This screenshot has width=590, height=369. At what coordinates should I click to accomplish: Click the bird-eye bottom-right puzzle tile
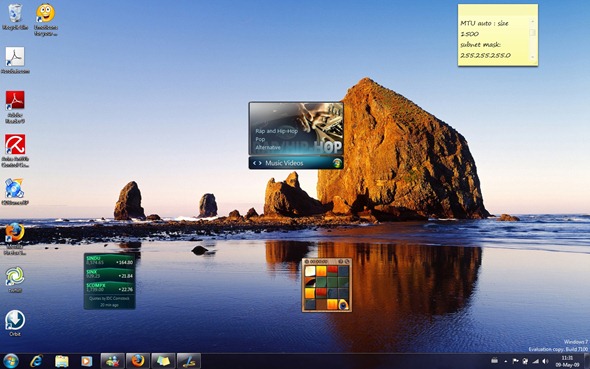tap(343, 304)
